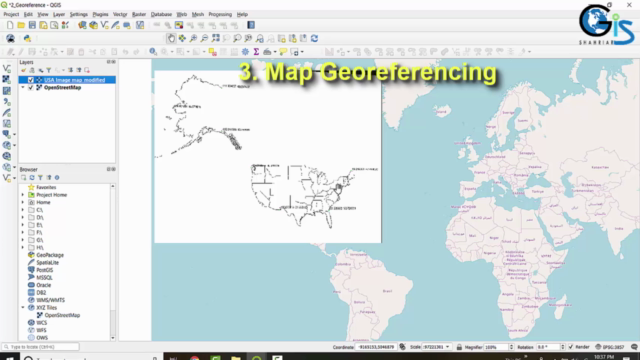Click the Map Tips speech bubble icon

click(x=283, y=52)
